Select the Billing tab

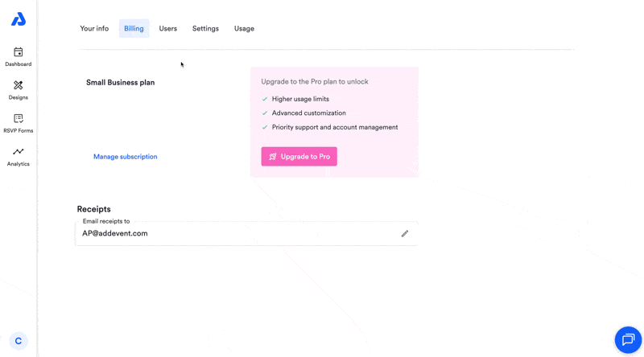click(134, 28)
